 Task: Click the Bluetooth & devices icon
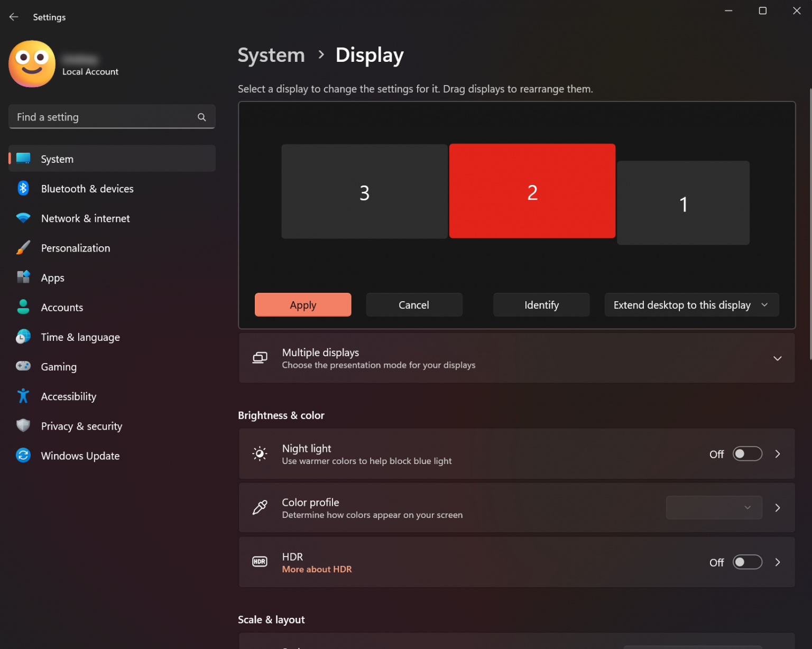click(23, 188)
